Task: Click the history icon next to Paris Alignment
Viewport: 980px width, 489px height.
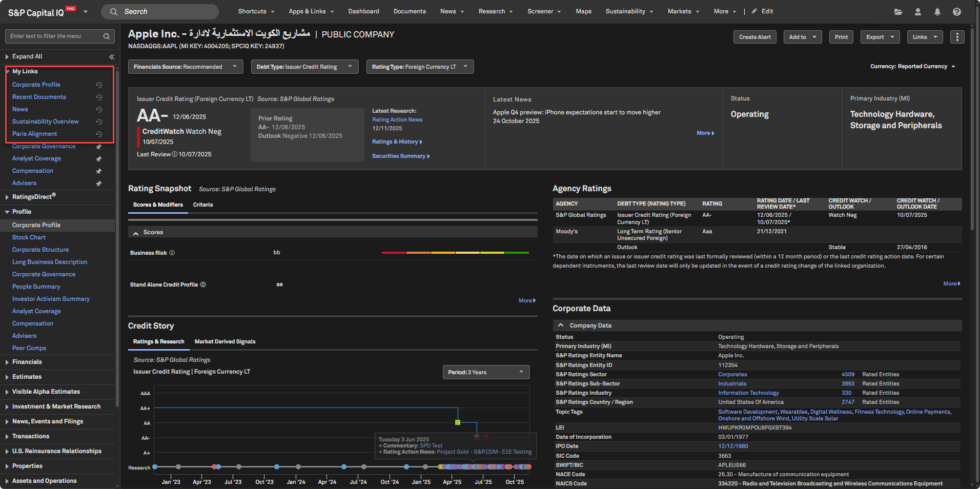Action: (99, 134)
